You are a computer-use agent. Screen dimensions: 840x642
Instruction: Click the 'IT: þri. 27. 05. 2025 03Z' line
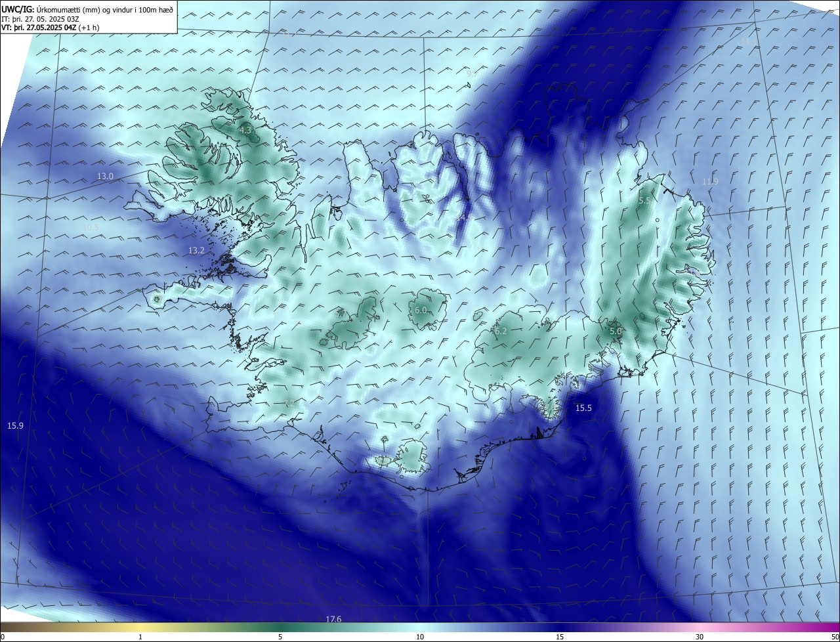click(39, 19)
